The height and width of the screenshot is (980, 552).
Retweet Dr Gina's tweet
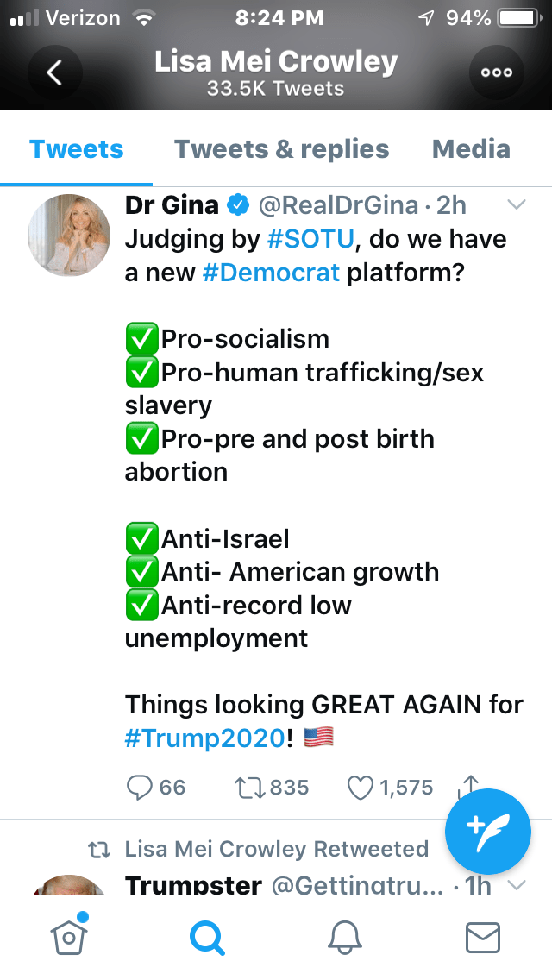click(x=249, y=787)
